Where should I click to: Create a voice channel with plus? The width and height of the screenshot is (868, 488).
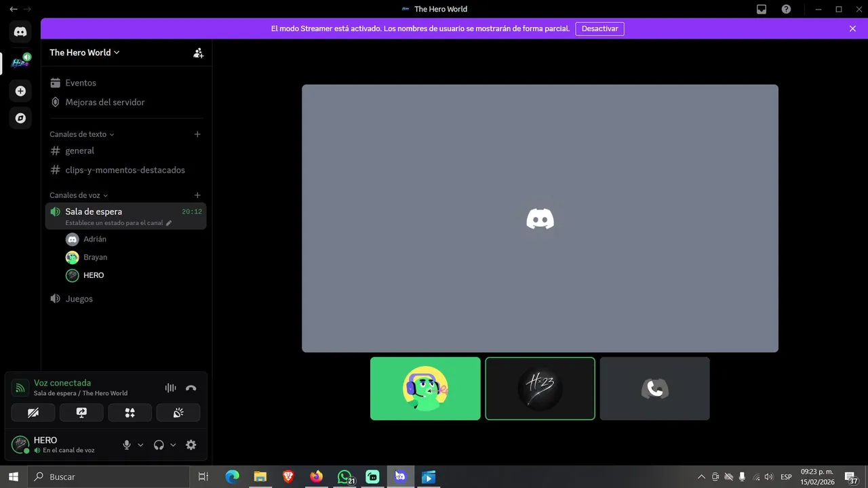click(x=197, y=195)
